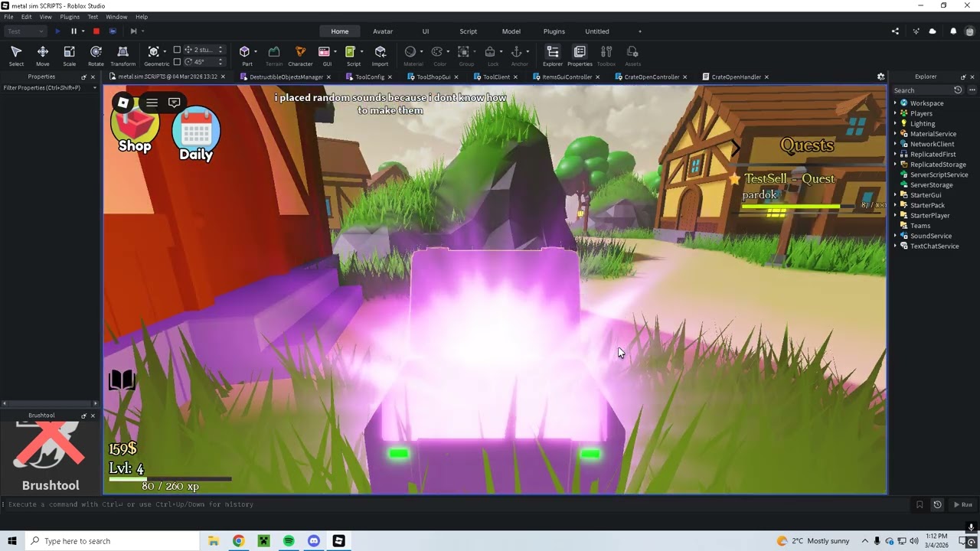Image resolution: width=980 pixels, height=551 pixels.
Task: Open Discord from the taskbar
Action: coord(314,541)
